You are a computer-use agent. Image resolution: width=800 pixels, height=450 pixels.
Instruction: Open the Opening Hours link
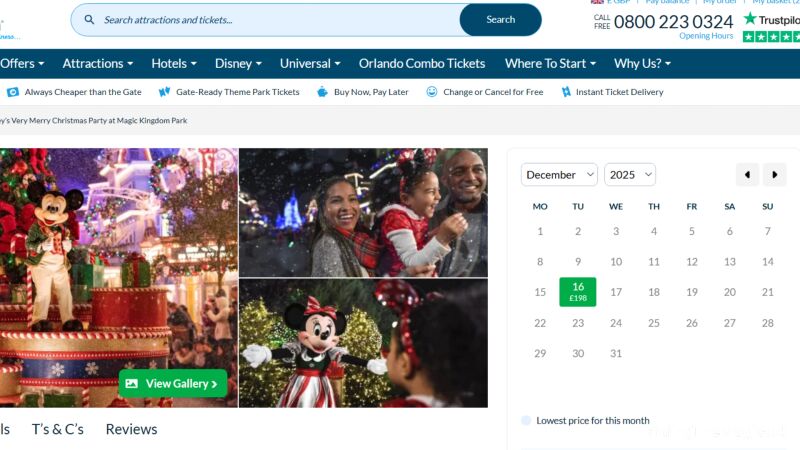[x=706, y=36]
